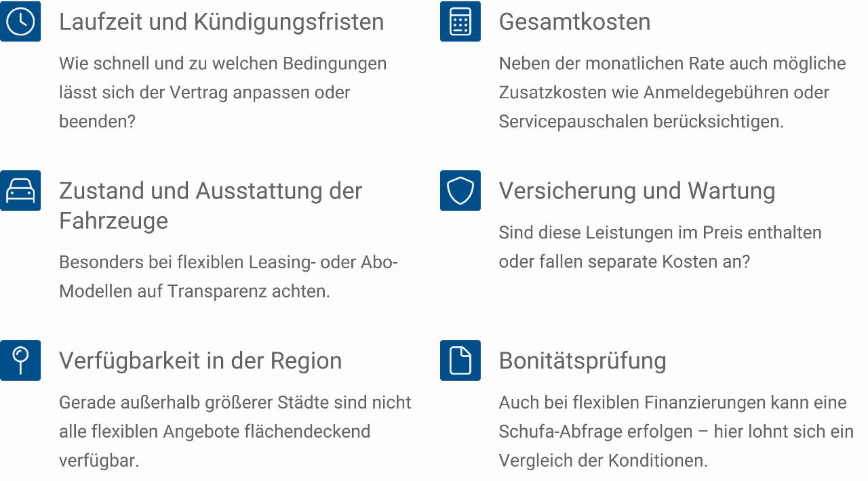The width and height of the screenshot is (868, 481).
Task: Click the shield icon beside Versicherung und Wartung
Action: pos(460,190)
